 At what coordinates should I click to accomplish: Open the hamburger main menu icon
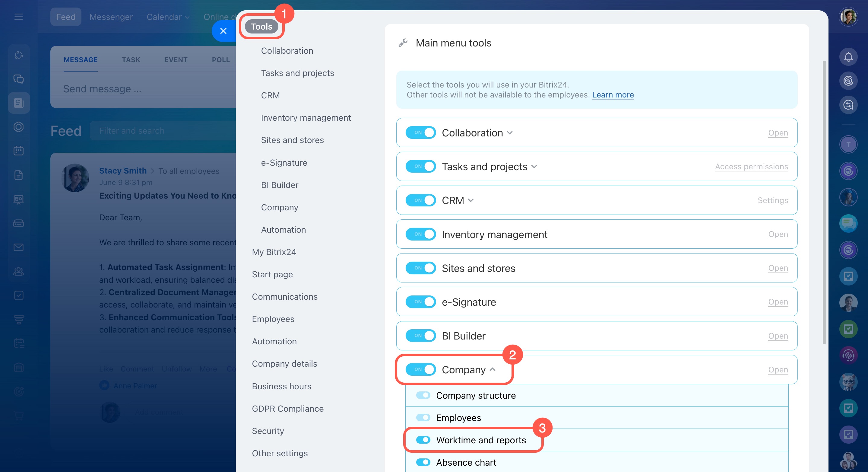pos(19,17)
